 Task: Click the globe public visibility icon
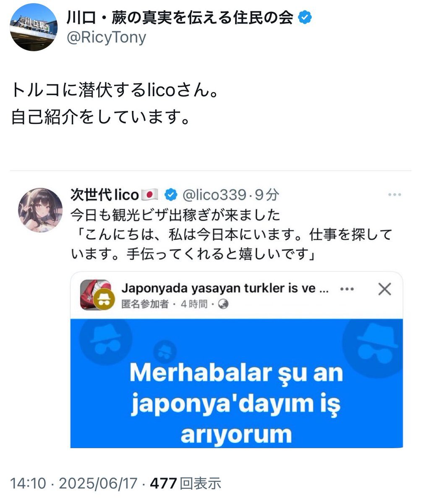coord(224,304)
